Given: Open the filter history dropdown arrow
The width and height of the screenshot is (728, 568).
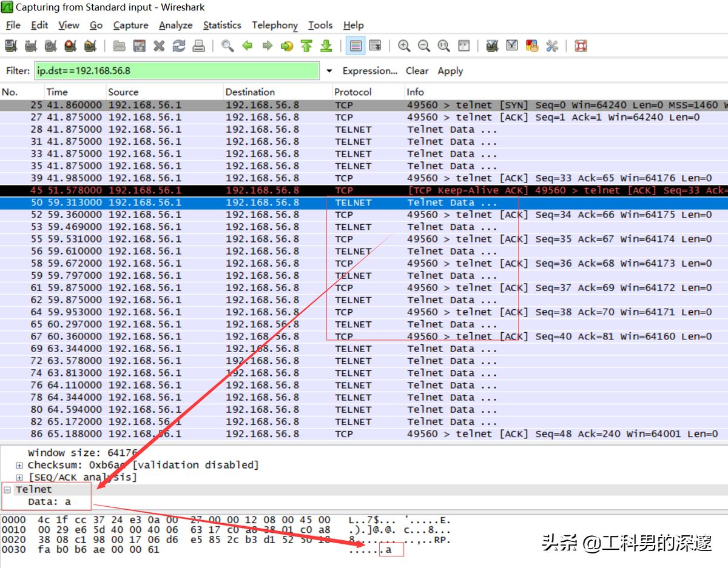Looking at the screenshot, I should (329, 71).
